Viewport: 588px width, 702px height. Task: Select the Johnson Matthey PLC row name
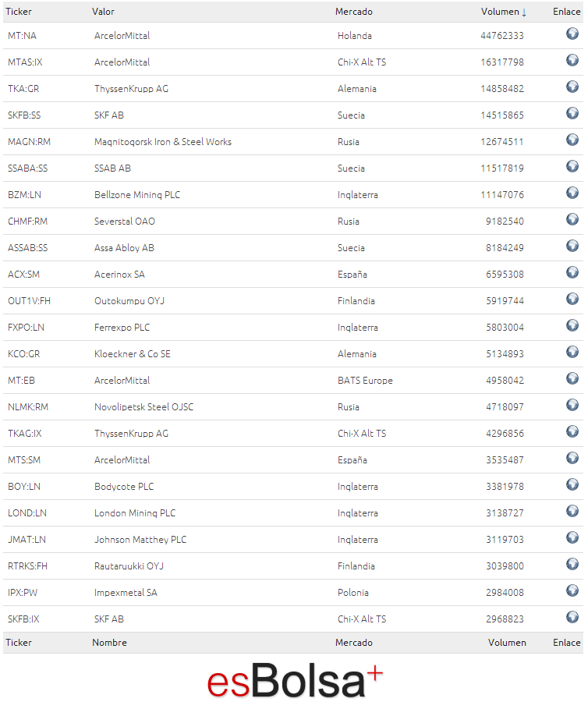pyautogui.click(x=140, y=540)
